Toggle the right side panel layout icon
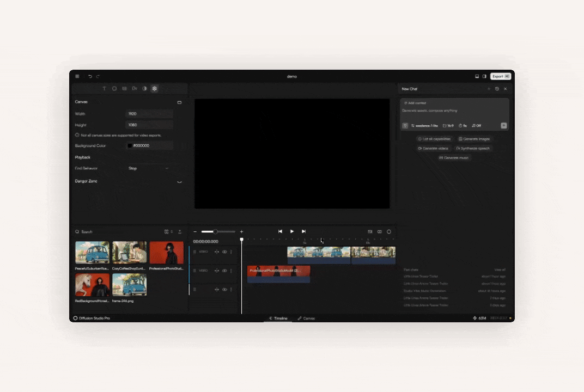Screen dimensions: 584x392 click(484, 76)
